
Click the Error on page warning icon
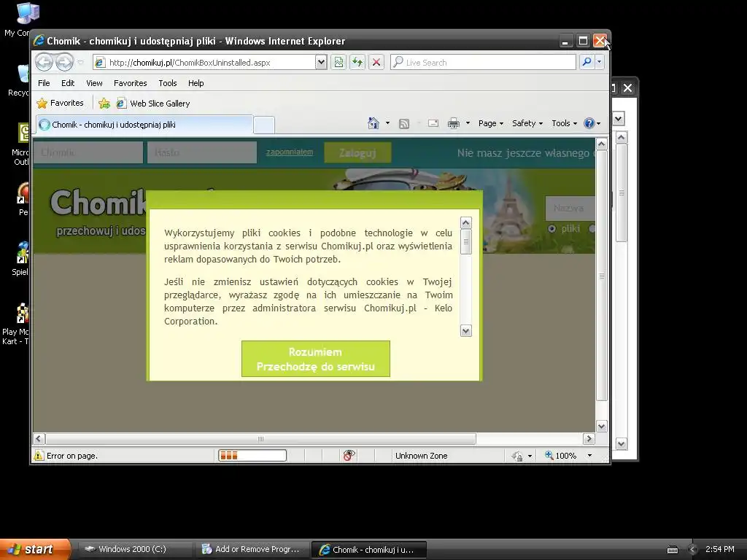[x=38, y=456]
